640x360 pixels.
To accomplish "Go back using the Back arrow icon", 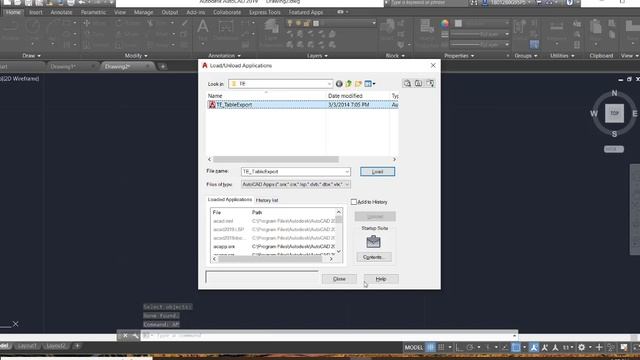I will click(339, 84).
